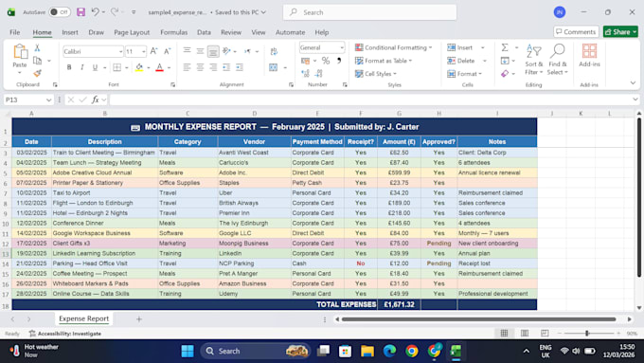Click the Paste clipboard icon
The image size is (644, 363).
point(20,52)
